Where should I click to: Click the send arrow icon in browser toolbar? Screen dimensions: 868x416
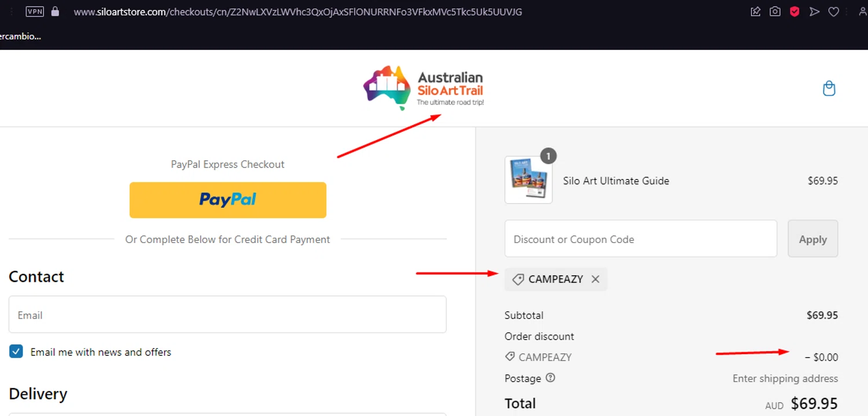(814, 12)
